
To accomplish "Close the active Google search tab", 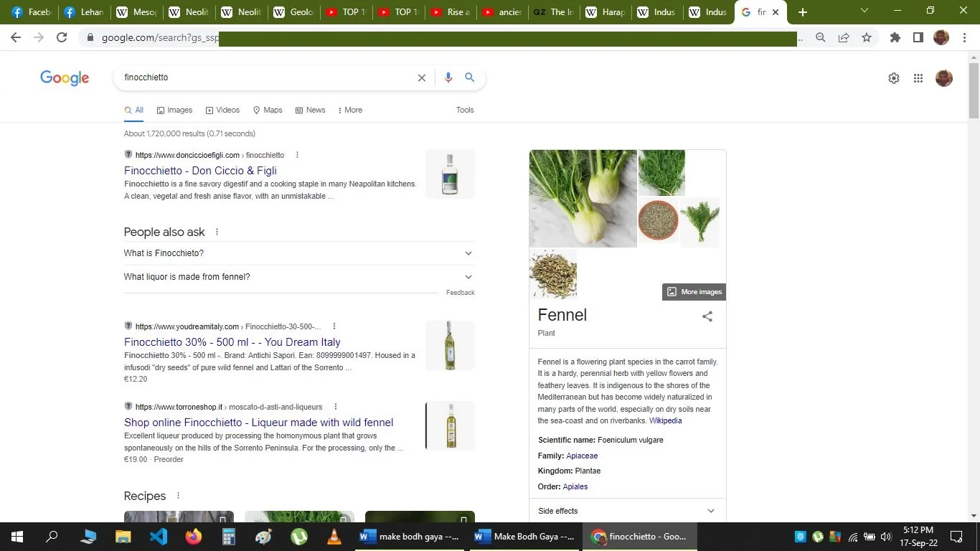I will [x=776, y=12].
